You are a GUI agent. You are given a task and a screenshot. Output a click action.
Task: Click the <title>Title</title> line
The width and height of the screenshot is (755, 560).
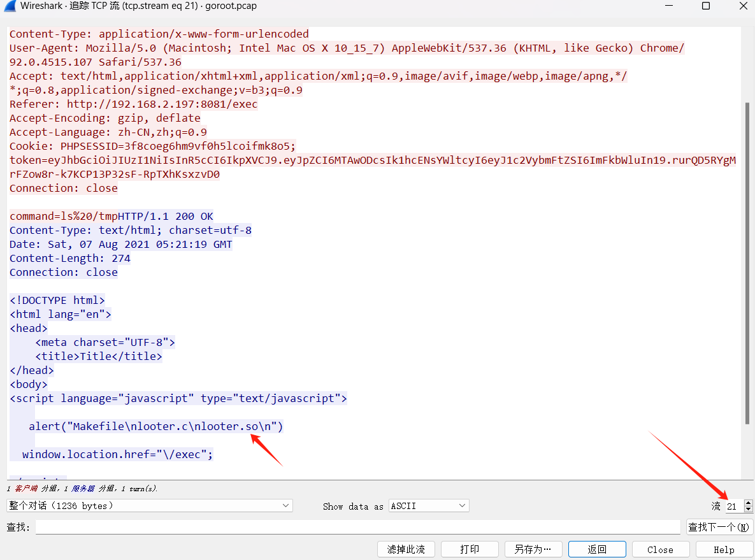click(x=99, y=356)
